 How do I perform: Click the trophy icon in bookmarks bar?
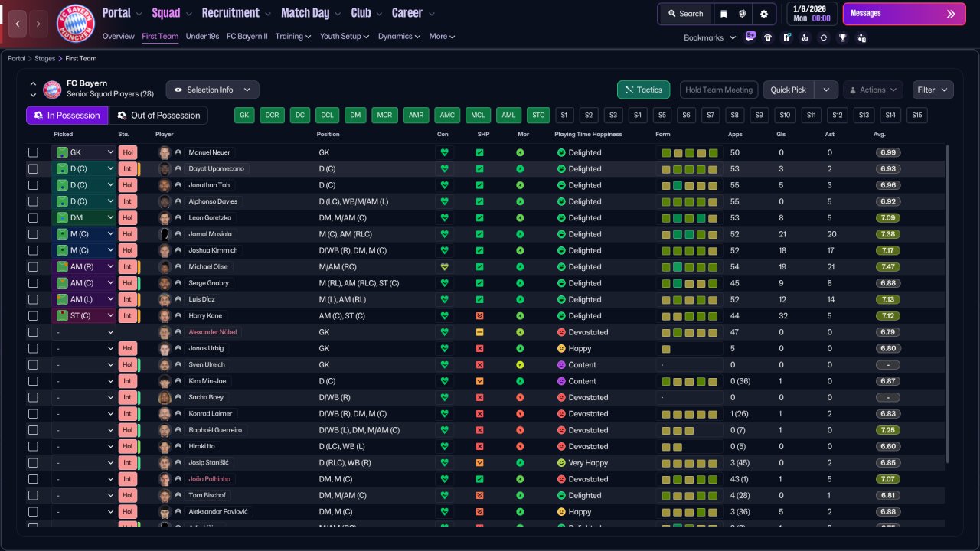(842, 37)
